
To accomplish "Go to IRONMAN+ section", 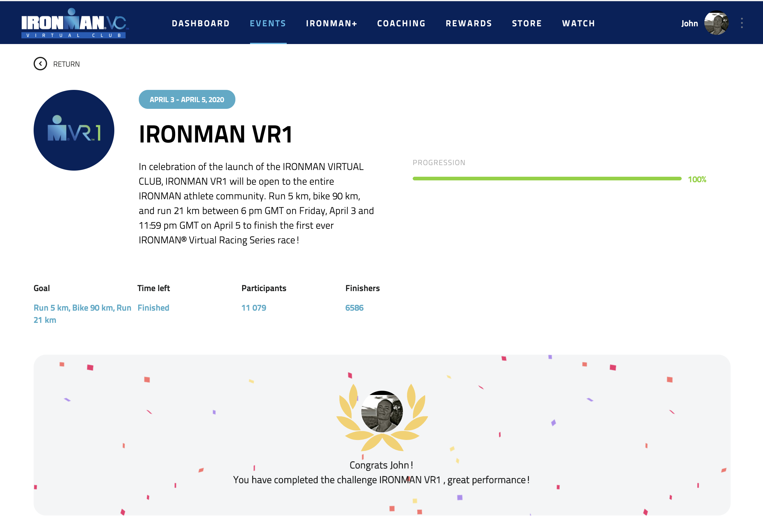I will click(331, 23).
